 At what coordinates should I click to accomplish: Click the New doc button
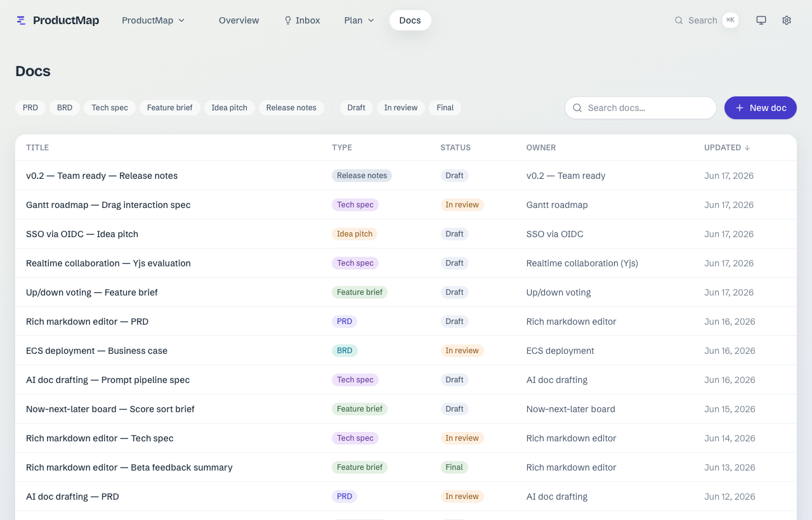click(x=761, y=108)
